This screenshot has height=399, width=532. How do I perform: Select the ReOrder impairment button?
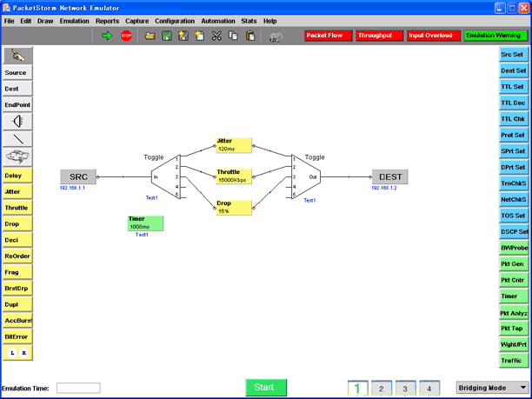pos(18,256)
